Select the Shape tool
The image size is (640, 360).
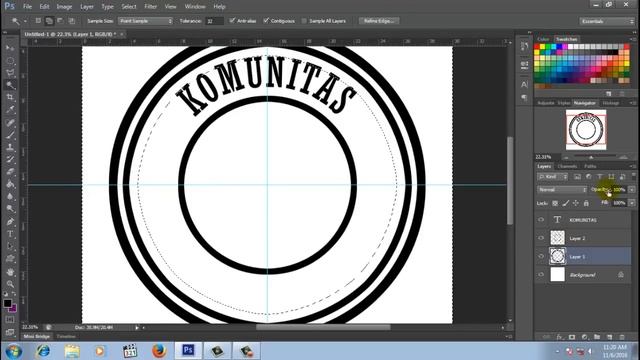pos(10,259)
